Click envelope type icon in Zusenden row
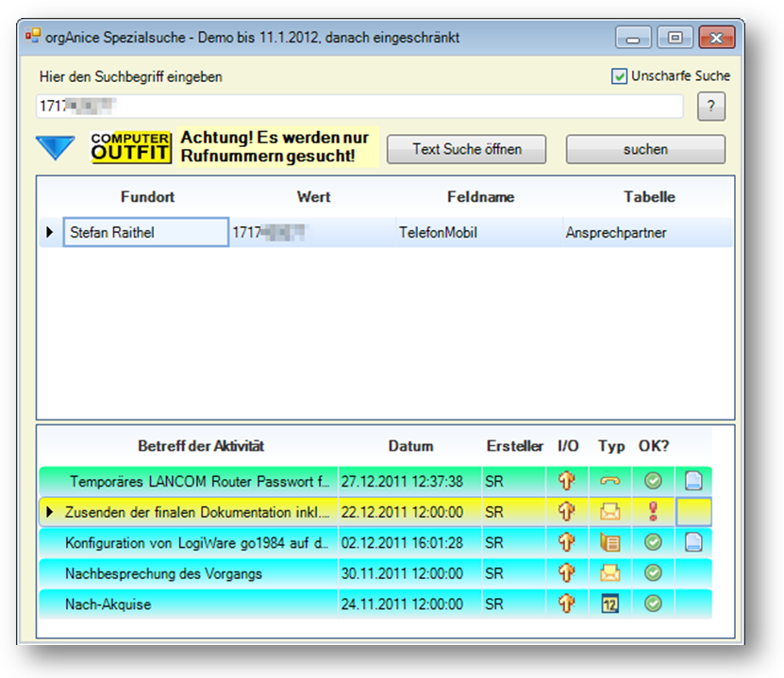Viewport: 784px width, 678px height. tap(610, 512)
